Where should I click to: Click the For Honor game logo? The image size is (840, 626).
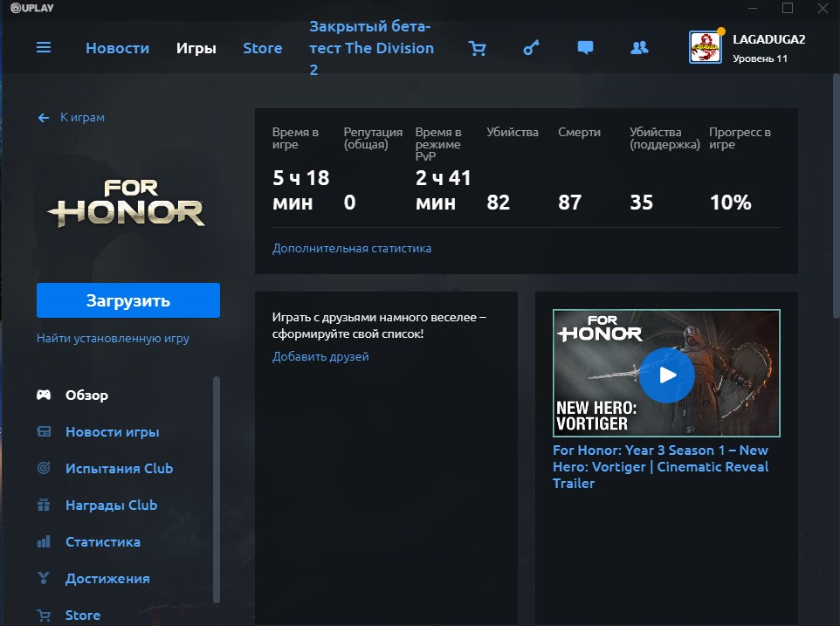coord(127,203)
